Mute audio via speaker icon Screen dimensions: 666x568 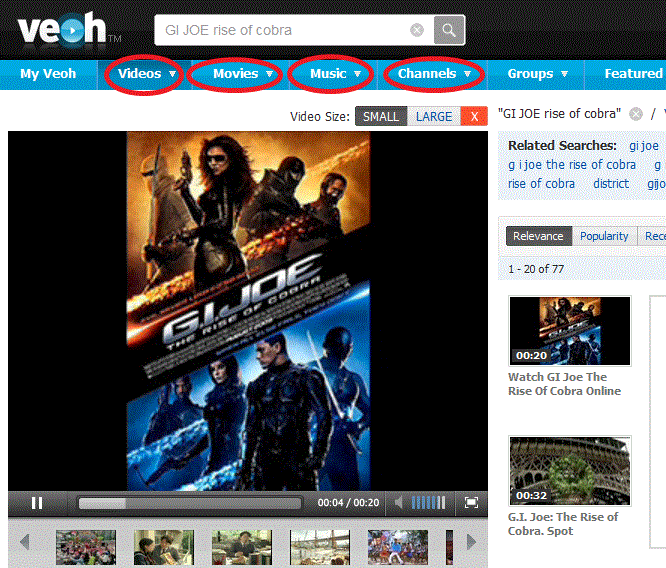point(398,503)
